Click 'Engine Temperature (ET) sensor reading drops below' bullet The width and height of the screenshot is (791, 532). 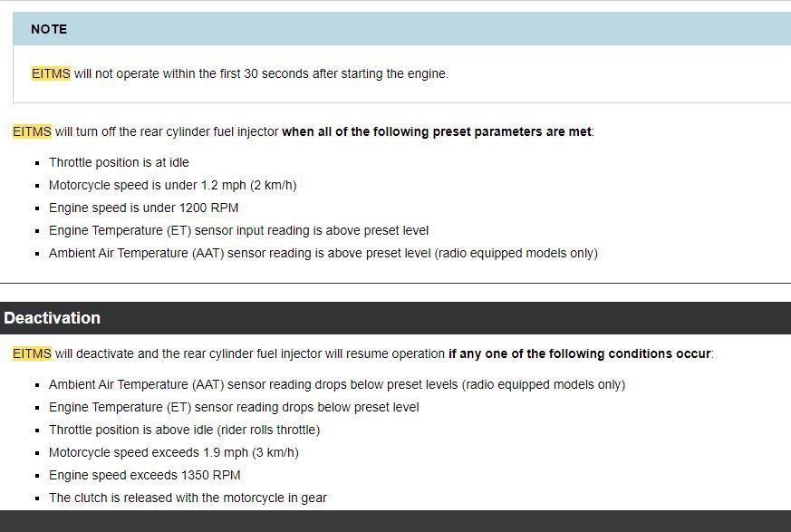pos(234,407)
